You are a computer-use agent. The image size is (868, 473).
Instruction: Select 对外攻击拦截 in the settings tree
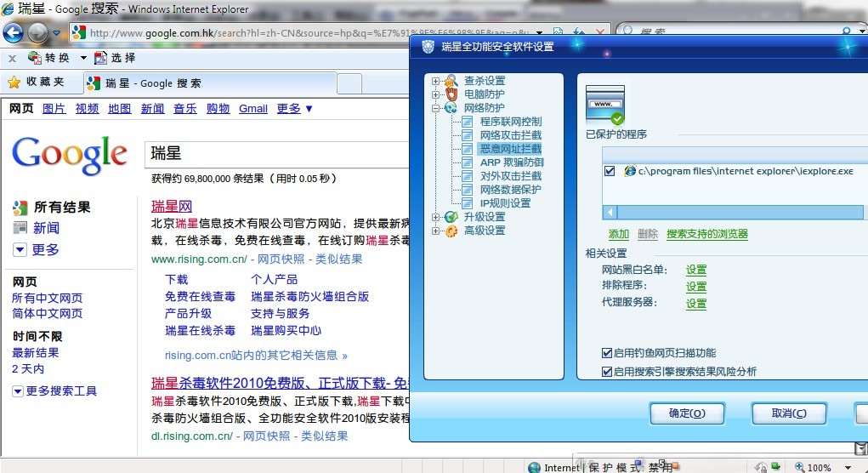(x=510, y=176)
